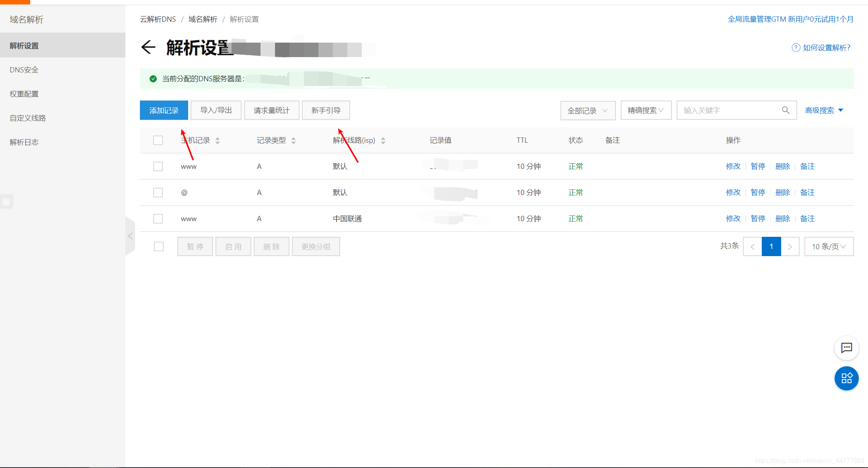Screen dimensions: 868x468
Task: Check the 中国联通 www record checkbox
Action: (x=158, y=219)
